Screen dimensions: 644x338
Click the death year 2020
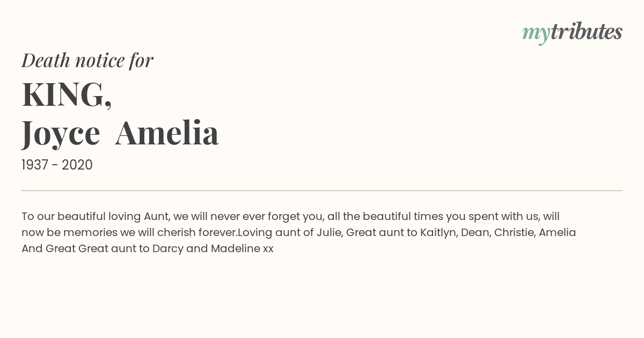77,165
